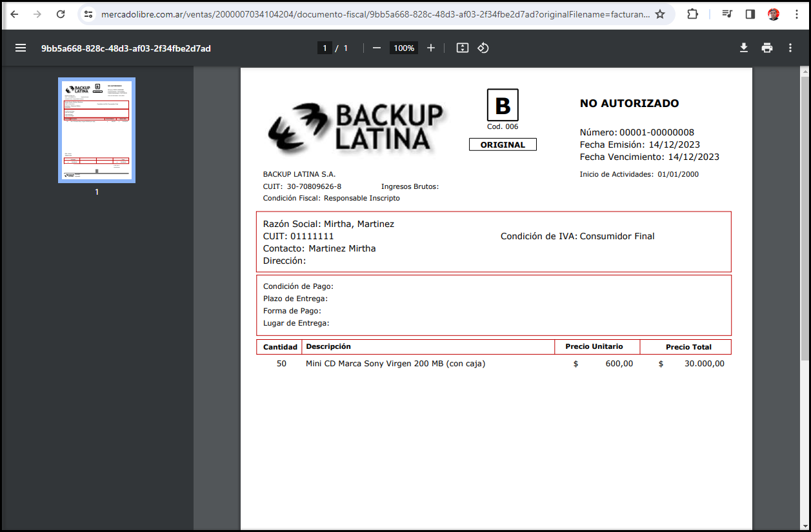Click the 'Plazo de Entrega:' label
The width and height of the screenshot is (811, 532).
(295, 299)
